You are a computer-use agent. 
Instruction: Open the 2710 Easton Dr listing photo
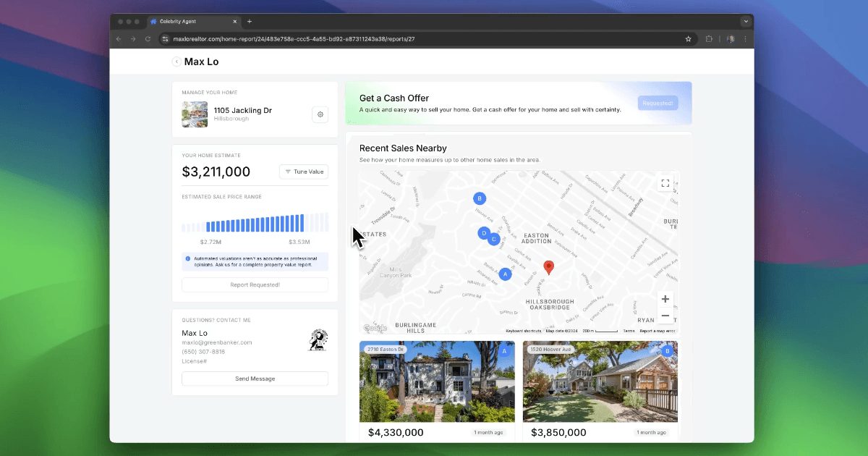pos(437,381)
